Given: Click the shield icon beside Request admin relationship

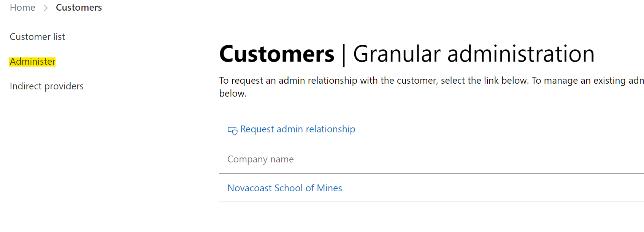Looking at the screenshot, I should pyautogui.click(x=232, y=131).
